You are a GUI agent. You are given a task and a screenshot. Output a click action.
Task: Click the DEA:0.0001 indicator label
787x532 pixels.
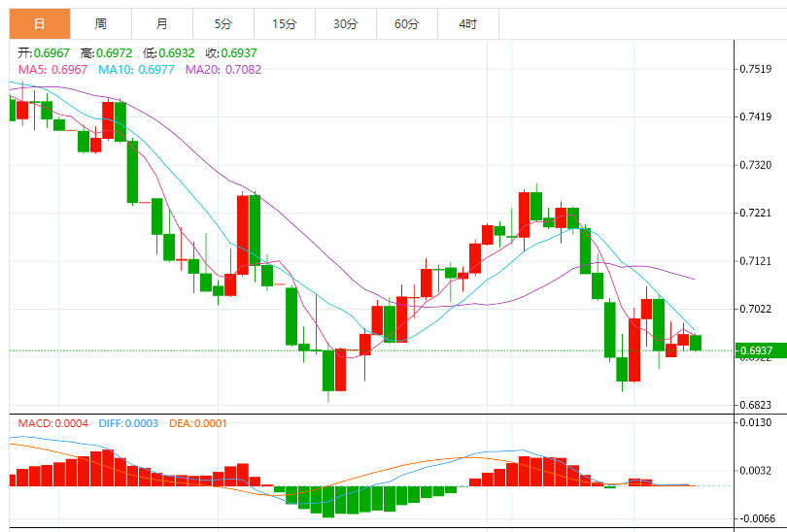[x=198, y=423]
